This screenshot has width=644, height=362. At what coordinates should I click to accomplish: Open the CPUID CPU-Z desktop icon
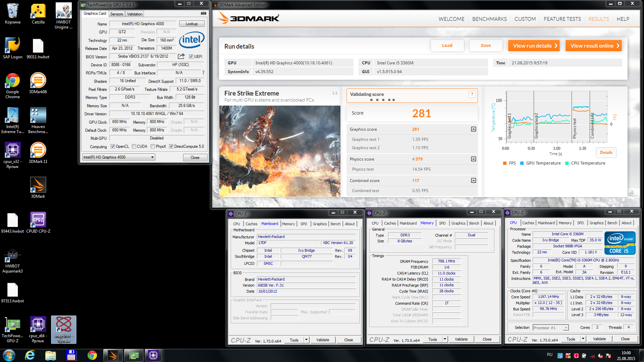click(x=38, y=223)
